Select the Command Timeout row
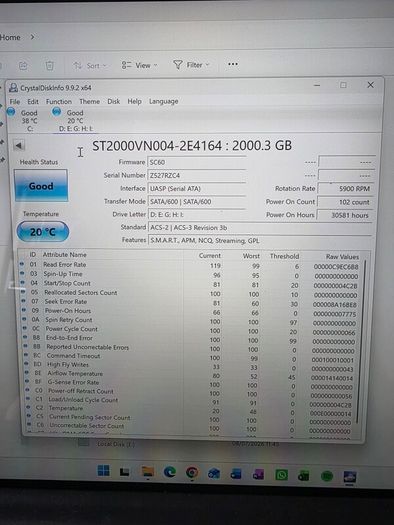 [x=190, y=357]
